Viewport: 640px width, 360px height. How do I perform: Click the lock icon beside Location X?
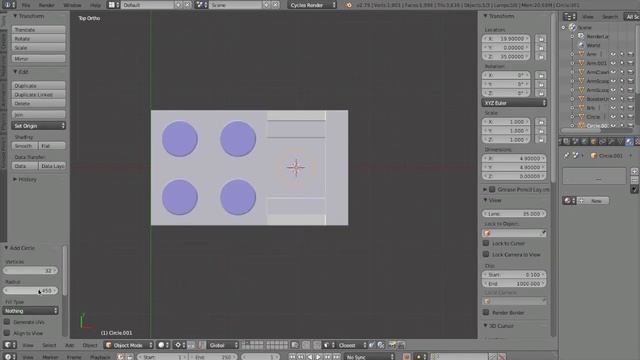tap(541, 39)
